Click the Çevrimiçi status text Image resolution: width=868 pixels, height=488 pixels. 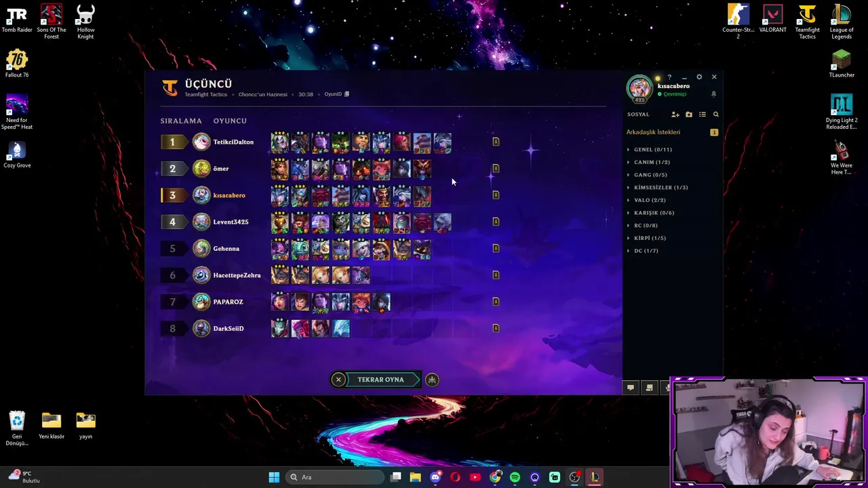pyautogui.click(x=675, y=94)
